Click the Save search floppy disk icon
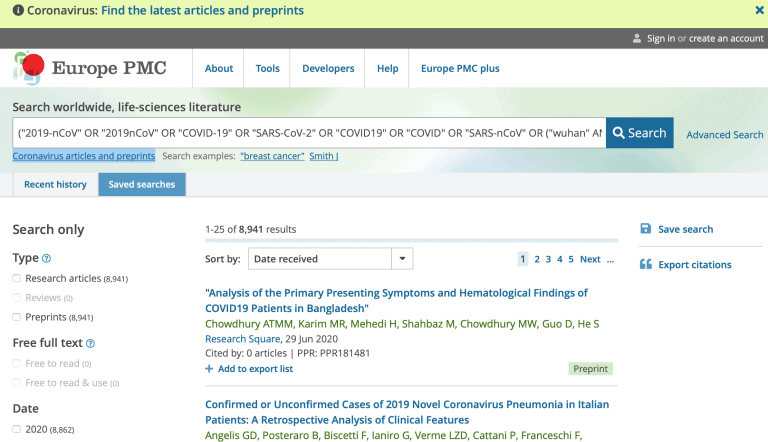This screenshot has width=768, height=442. click(646, 229)
